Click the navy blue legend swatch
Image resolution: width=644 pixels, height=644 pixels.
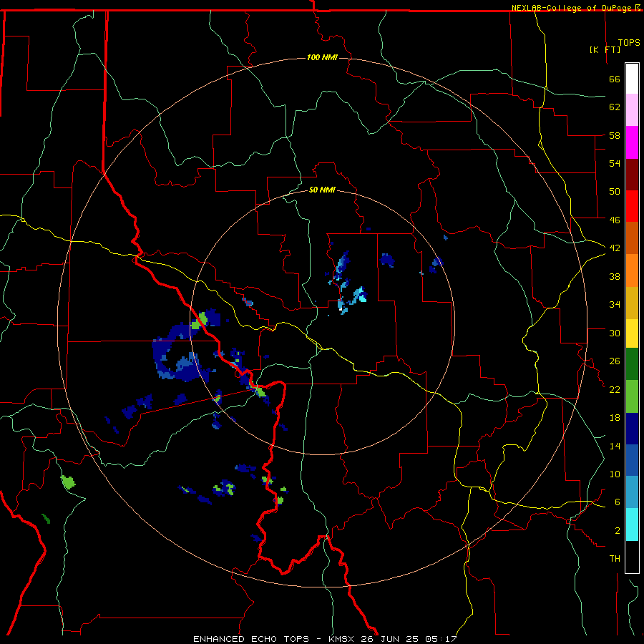tap(632, 429)
